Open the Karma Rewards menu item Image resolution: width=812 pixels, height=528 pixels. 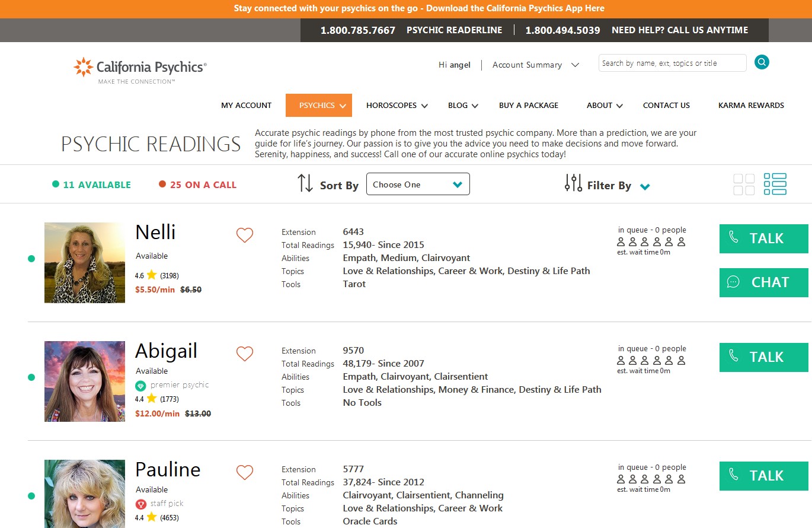[751, 105]
